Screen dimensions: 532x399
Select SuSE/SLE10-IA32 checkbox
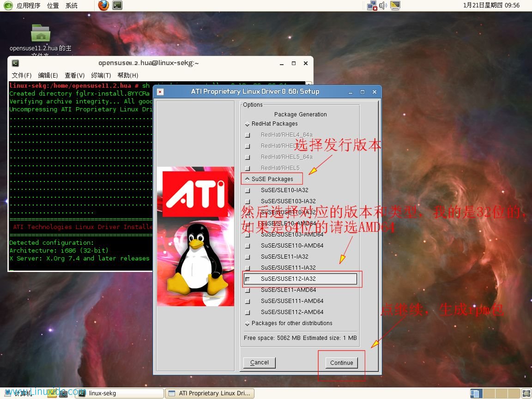[x=248, y=190]
